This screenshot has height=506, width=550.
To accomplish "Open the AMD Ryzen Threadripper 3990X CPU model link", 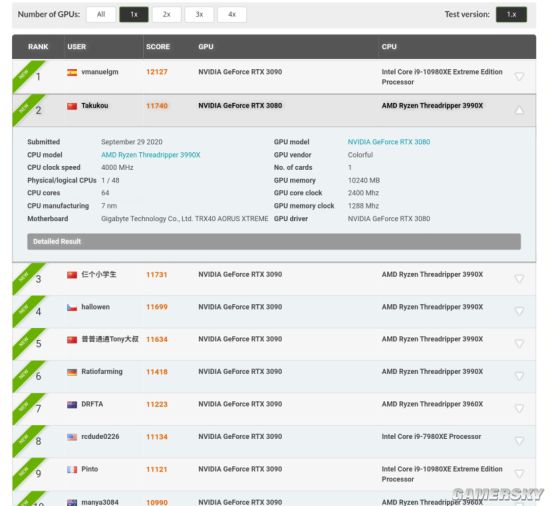I will (x=150, y=155).
